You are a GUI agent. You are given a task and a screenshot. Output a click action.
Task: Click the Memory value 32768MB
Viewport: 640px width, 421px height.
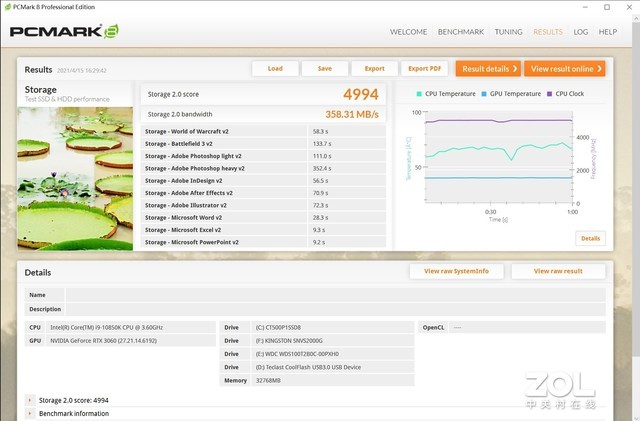(268, 381)
